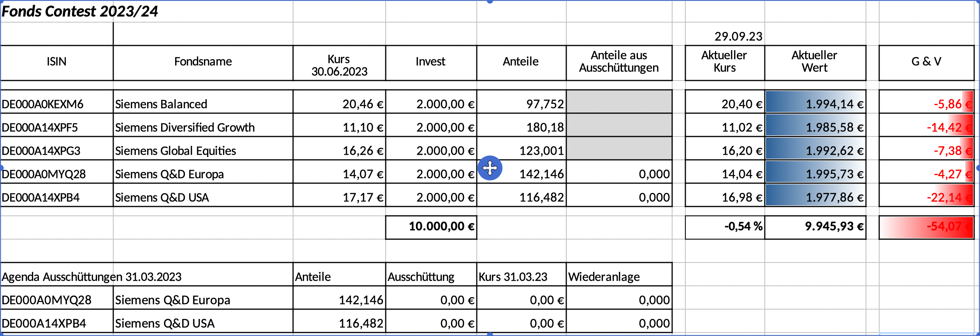Select the Siemens Global Equities cell
980x336 pixels.
176,151
